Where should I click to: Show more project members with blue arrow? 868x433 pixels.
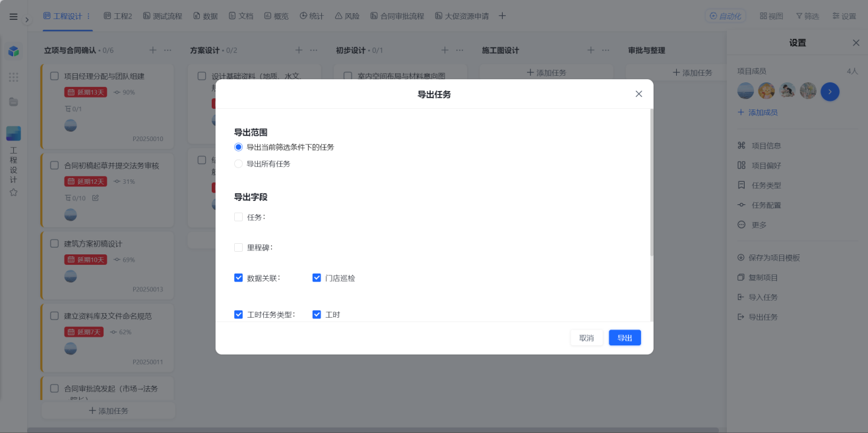coord(830,91)
